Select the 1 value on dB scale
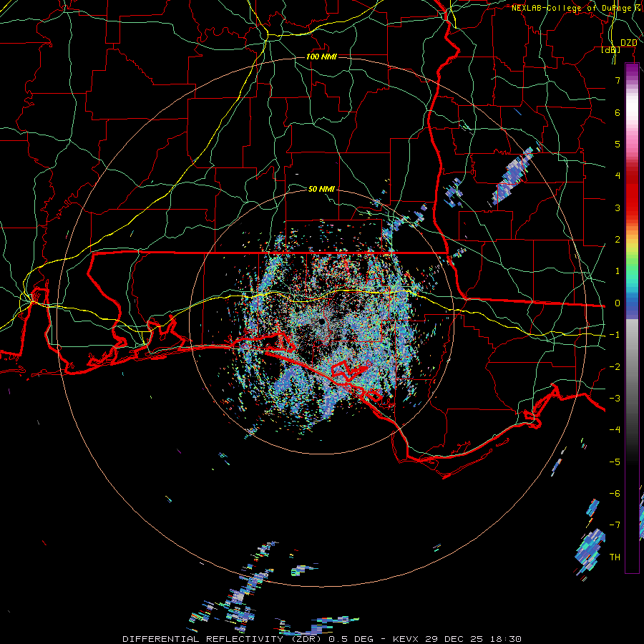The height and width of the screenshot is (644, 644). (618, 271)
